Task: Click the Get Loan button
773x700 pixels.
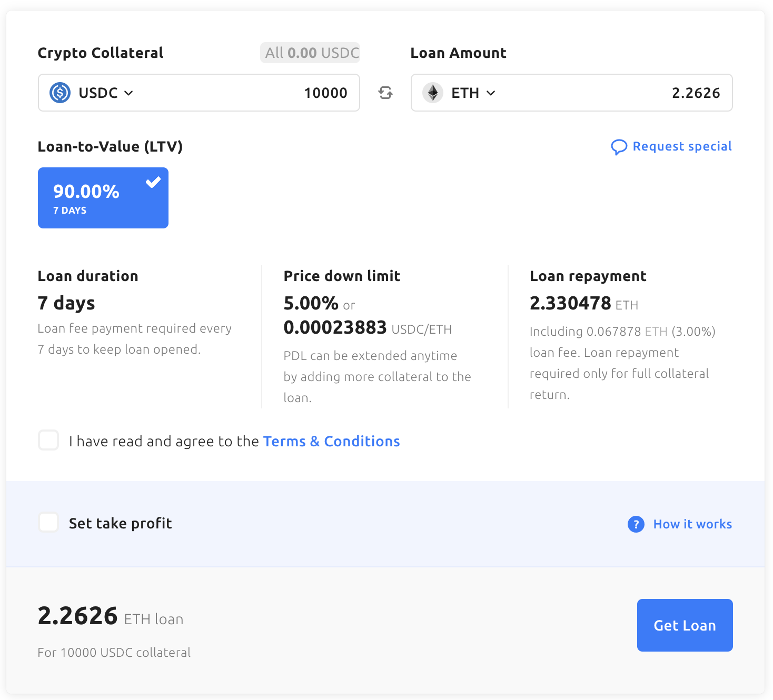Action: tap(685, 625)
